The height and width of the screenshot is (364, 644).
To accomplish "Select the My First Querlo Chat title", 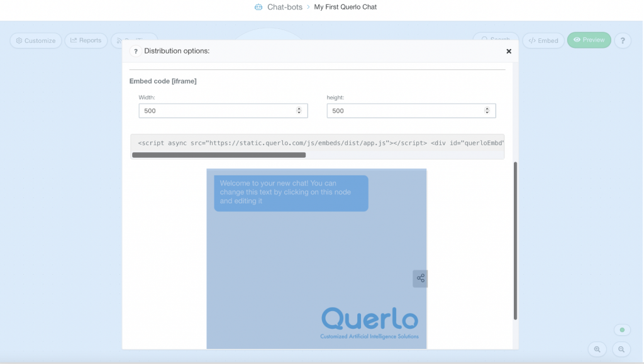I will coord(345,7).
